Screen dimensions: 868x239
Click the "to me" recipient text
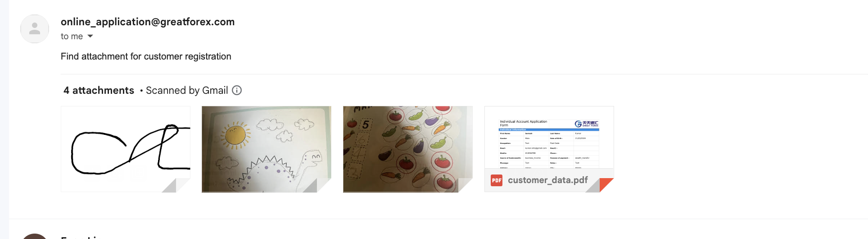(72, 36)
